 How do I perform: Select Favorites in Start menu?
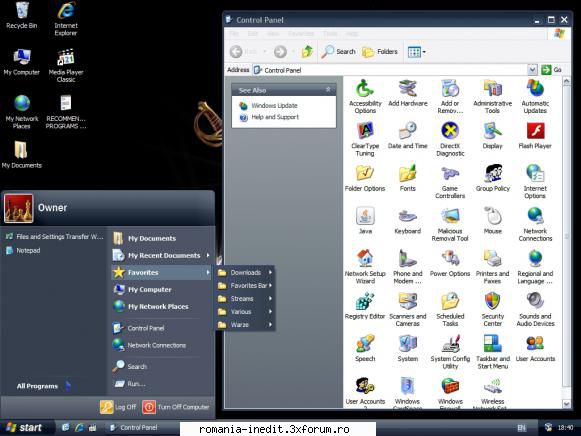[x=161, y=273]
